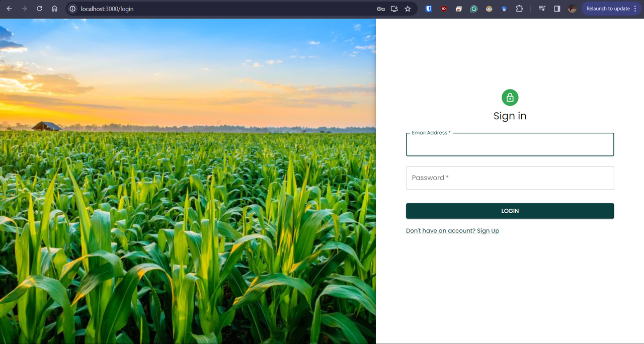Click the Sign in heading

click(x=510, y=116)
